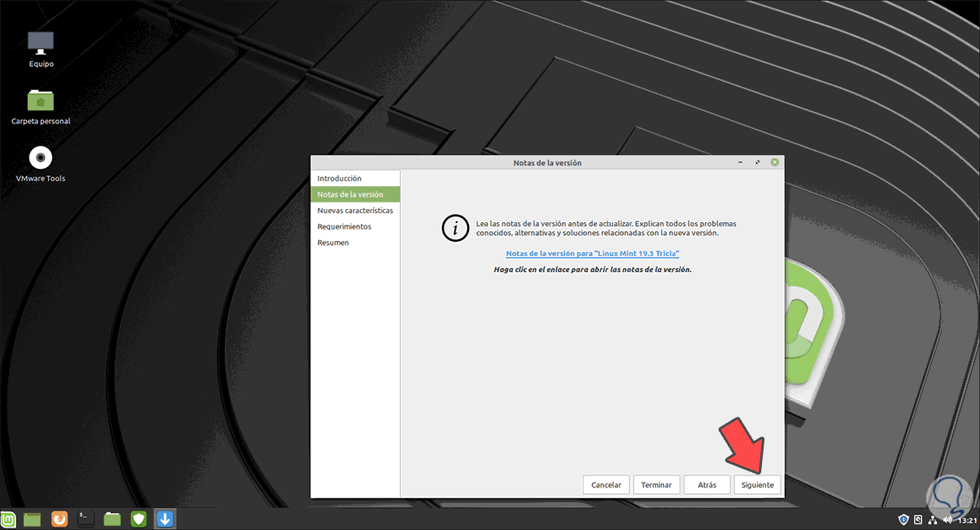Select the active upgrade tool taskbar icon
Screen dimensions: 980x530
(164, 519)
